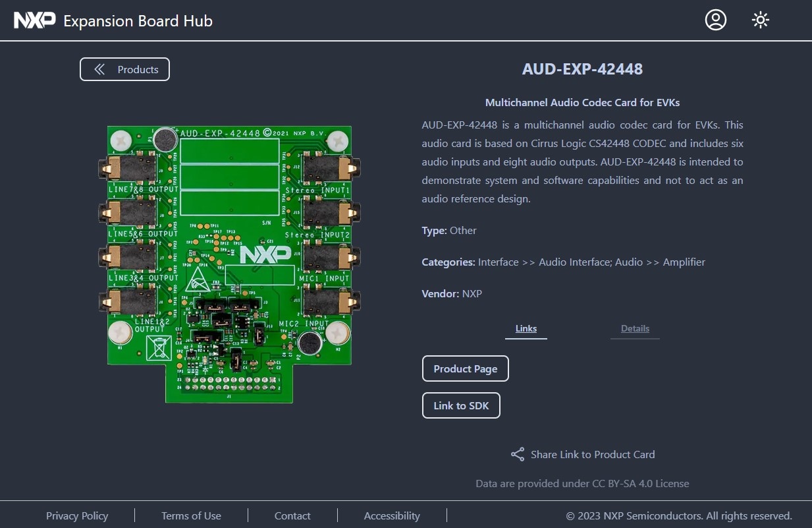This screenshot has height=528, width=812.
Task: Click the AUD-EXP-42448 product heading
Action: [x=582, y=69]
